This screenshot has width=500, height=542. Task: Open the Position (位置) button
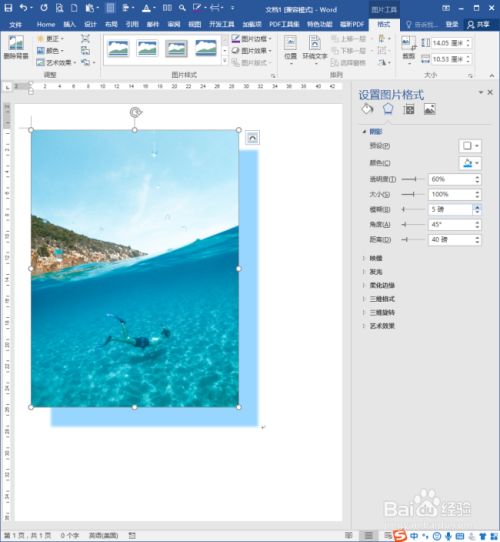pos(290,49)
